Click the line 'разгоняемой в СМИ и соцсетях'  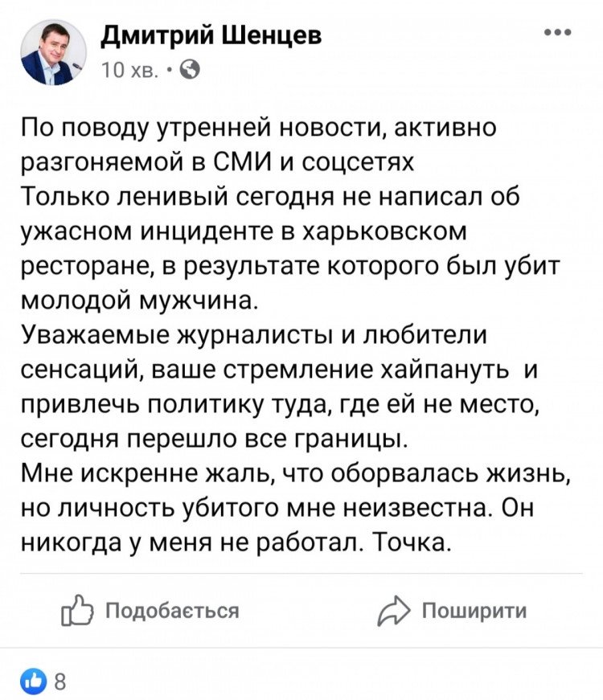[218, 163]
